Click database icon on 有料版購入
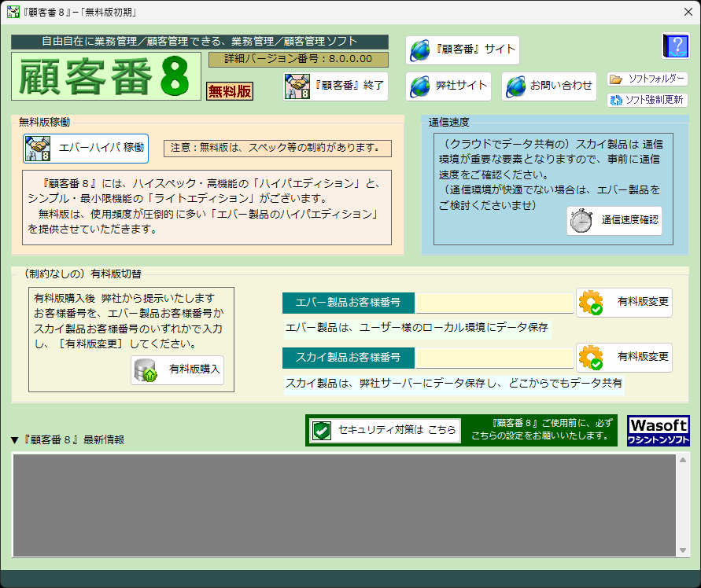The height and width of the screenshot is (588, 701). tap(146, 370)
